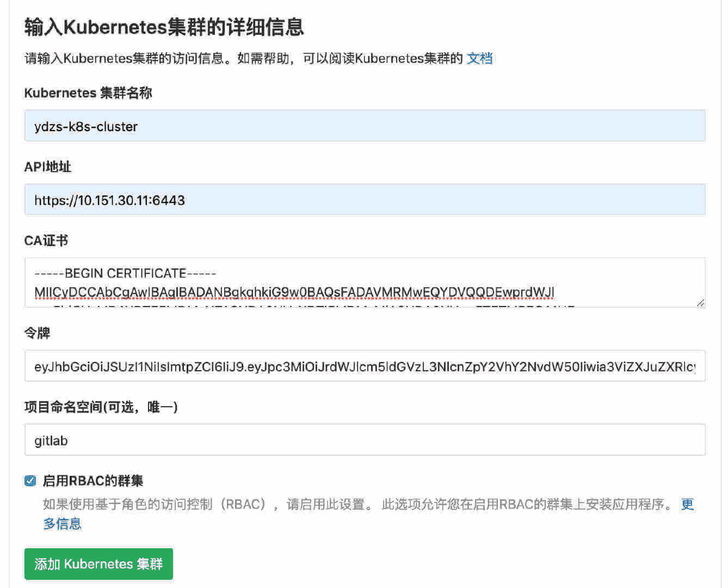Screen dimensions: 728x588
Task: Click the Kubernetes 集群名称 field label
Action: (88, 93)
